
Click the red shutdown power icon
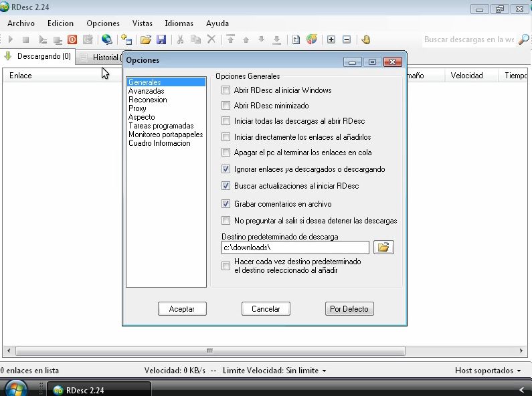[72, 39]
